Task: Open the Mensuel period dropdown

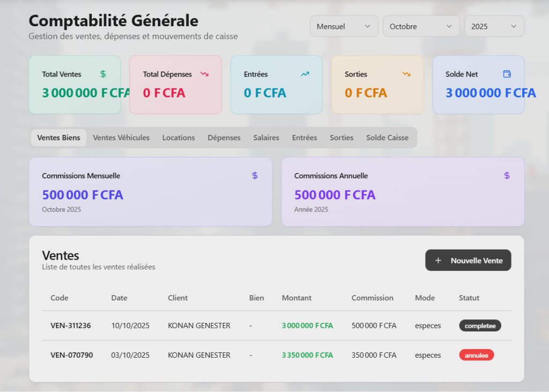Action: click(344, 26)
